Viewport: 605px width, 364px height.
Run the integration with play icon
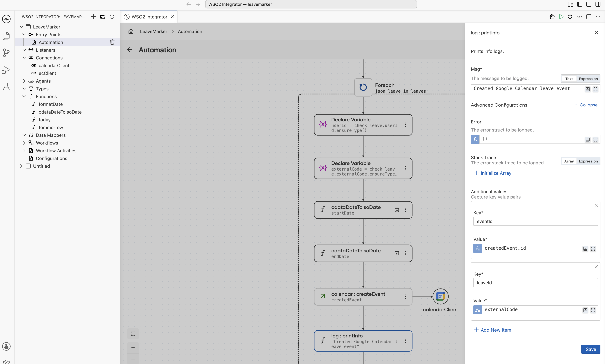point(561,17)
